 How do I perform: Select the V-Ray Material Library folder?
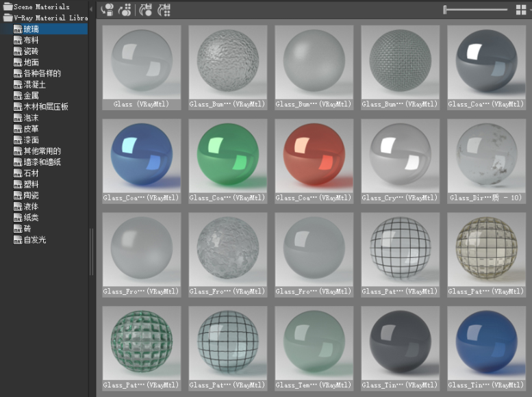[x=45, y=18]
